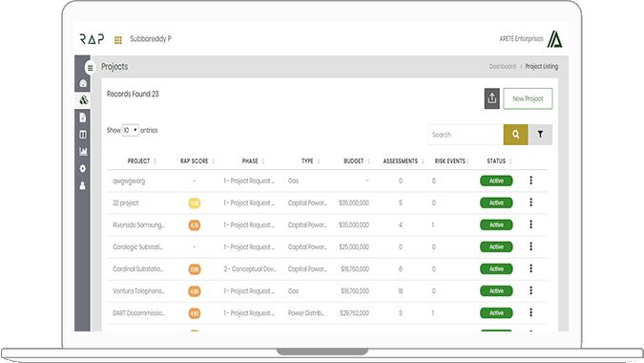Sort by the STATUS column
Image resolution: width=644 pixels, height=363 pixels.
point(499,161)
